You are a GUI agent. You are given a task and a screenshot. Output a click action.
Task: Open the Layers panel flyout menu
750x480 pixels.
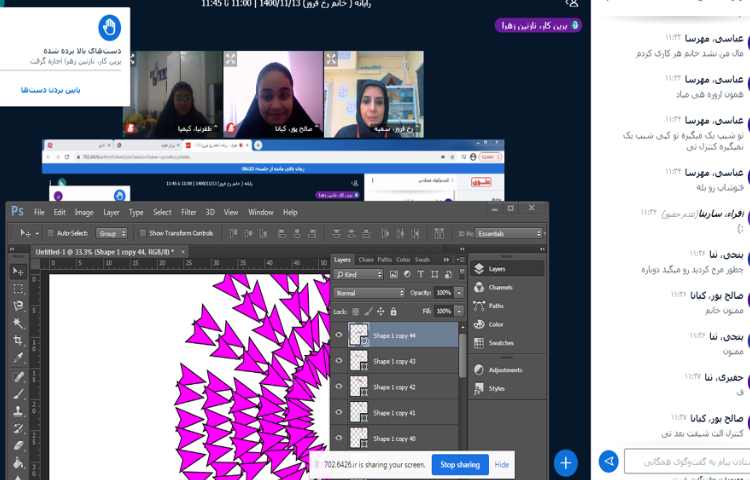[x=461, y=260]
